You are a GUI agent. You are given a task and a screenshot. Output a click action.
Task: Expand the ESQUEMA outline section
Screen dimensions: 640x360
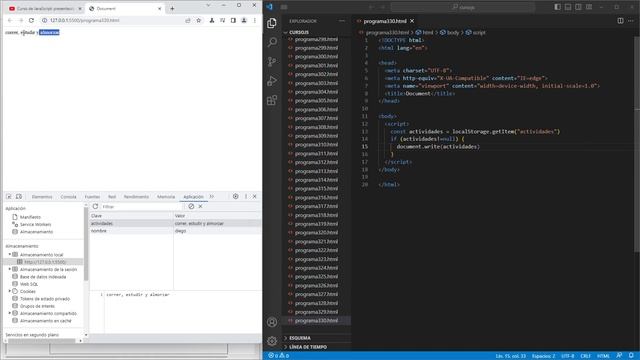[300, 338]
